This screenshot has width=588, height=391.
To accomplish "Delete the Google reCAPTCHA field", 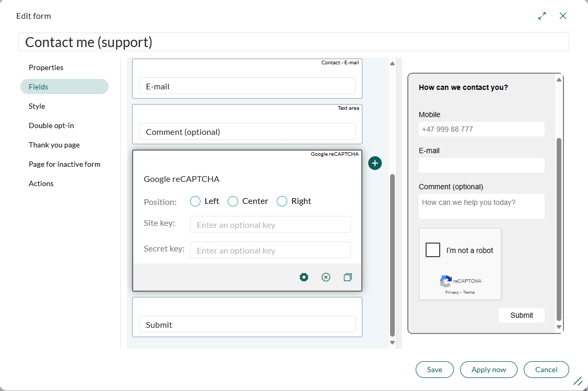I will point(326,277).
